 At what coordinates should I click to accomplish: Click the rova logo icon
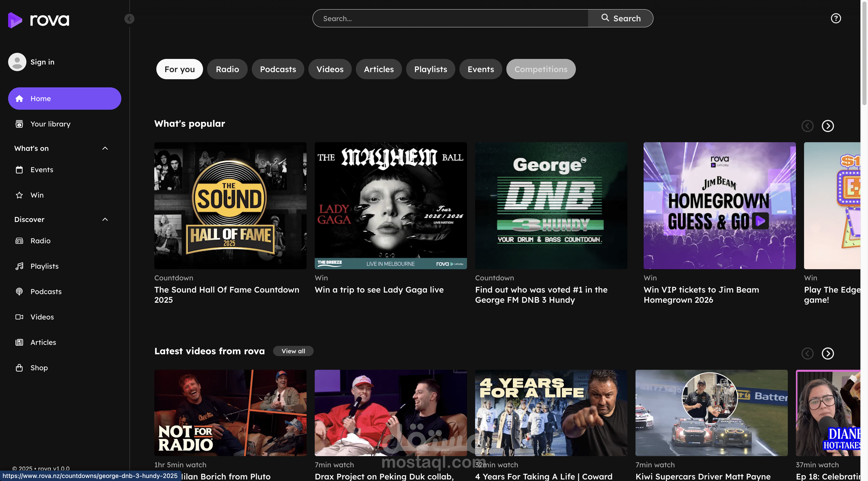[15, 20]
